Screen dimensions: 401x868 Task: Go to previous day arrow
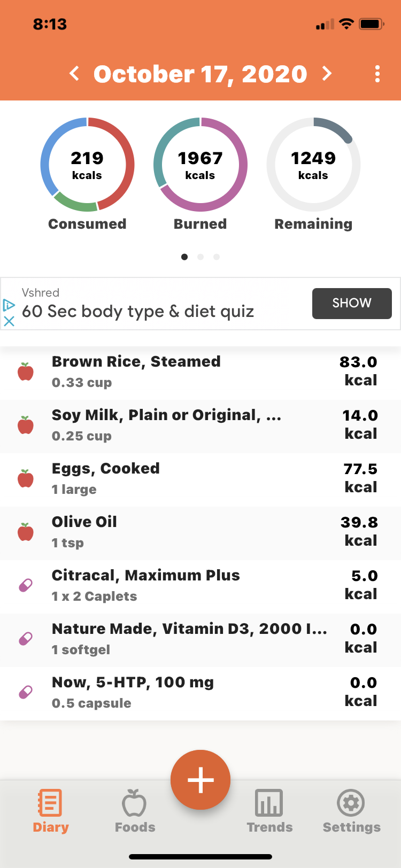click(x=75, y=73)
